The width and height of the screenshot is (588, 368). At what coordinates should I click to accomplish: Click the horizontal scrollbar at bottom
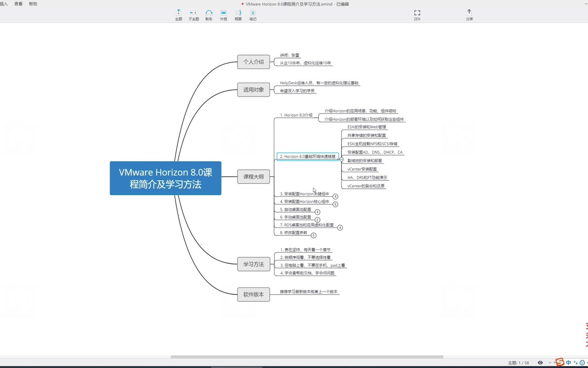click(x=307, y=357)
